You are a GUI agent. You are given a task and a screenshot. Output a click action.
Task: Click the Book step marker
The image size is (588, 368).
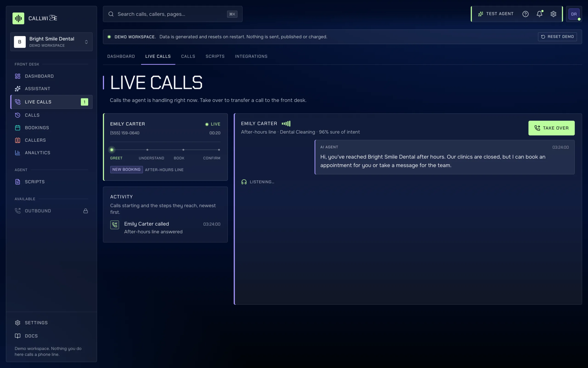(x=183, y=150)
